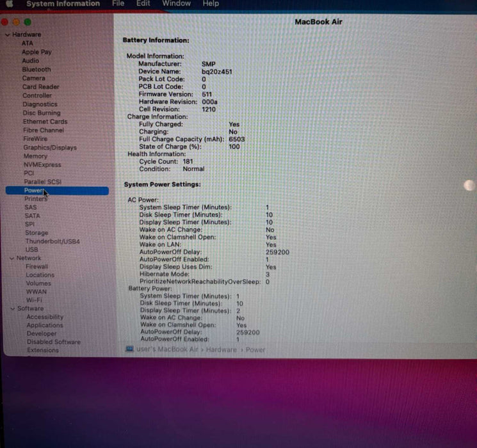Click the MacBook Air window title
Image resolution: width=477 pixels, height=448 pixels.
(x=318, y=22)
